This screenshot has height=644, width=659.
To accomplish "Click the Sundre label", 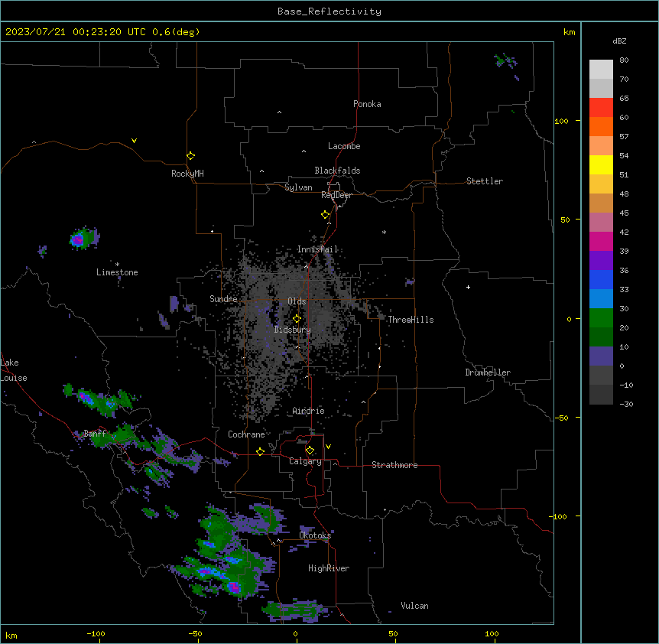I will [x=223, y=299].
